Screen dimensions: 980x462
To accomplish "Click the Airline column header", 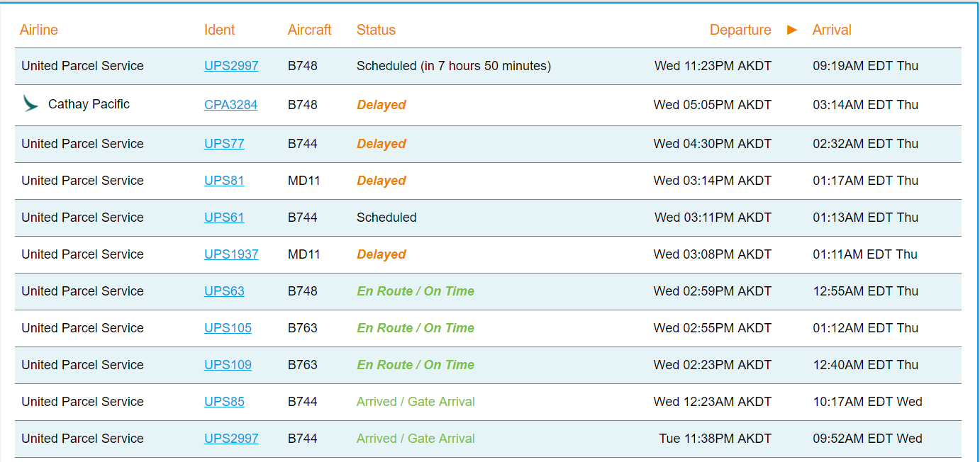I will click(39, 30).
